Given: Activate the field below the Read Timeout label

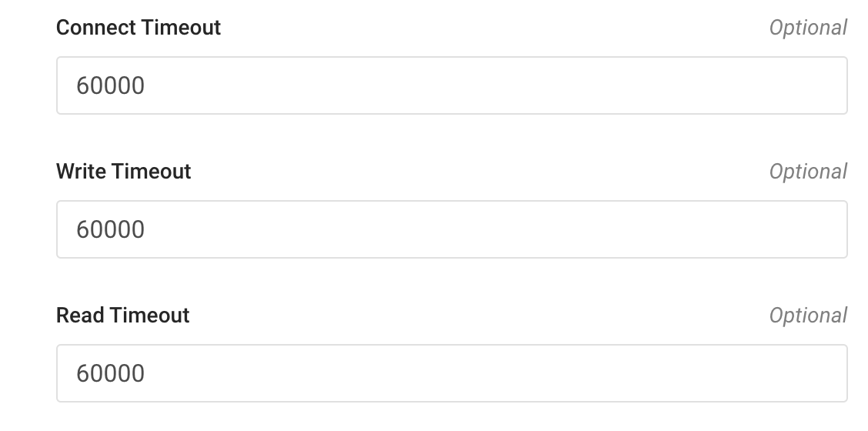Looking at the screenshot, I should [x=452, y=373].
